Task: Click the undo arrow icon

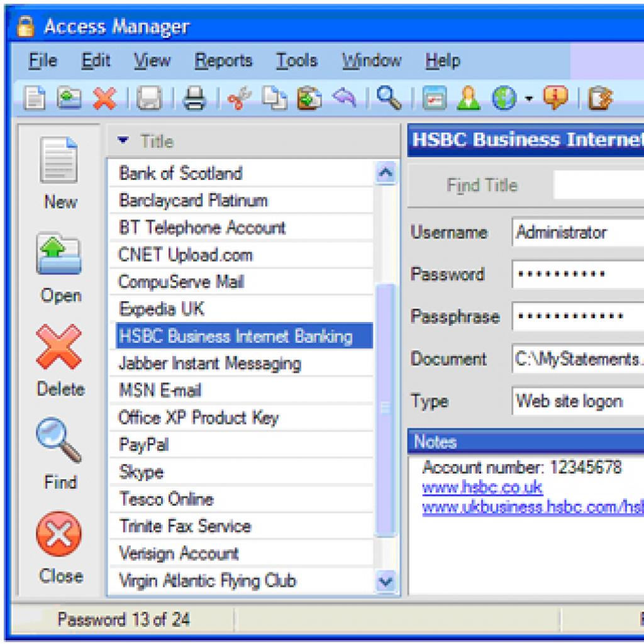Action: coord(345,98)
